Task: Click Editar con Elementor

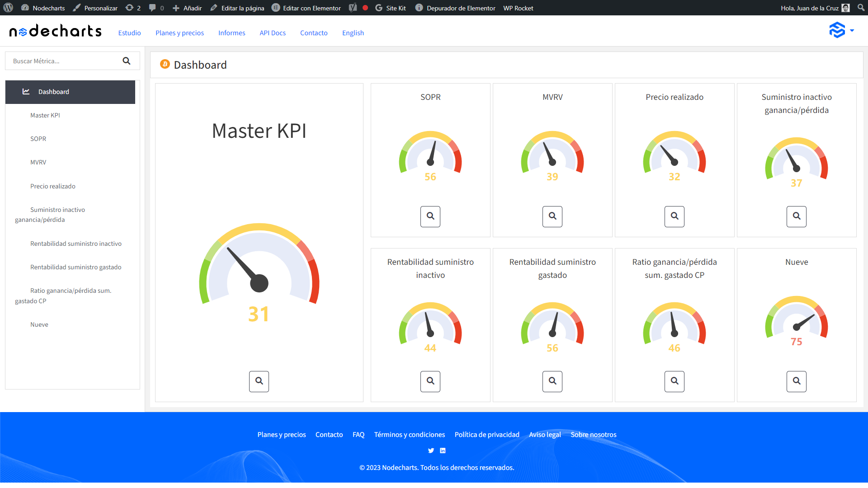Action: pyautogui.click(x=306, y=8)
